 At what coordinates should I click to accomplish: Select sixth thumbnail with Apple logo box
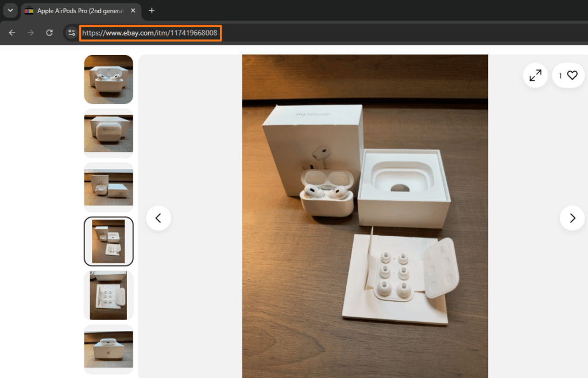[x=109, y=349]
